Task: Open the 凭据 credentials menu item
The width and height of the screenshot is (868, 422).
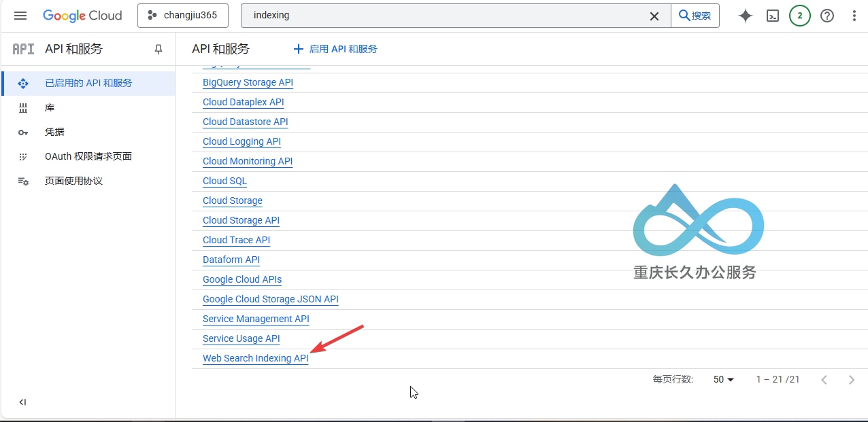Action: [x=88, y=132]
